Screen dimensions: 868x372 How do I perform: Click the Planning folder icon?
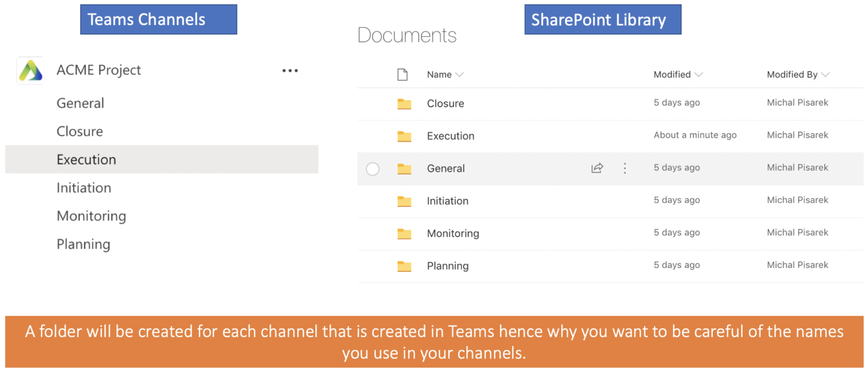pos(404,266)
